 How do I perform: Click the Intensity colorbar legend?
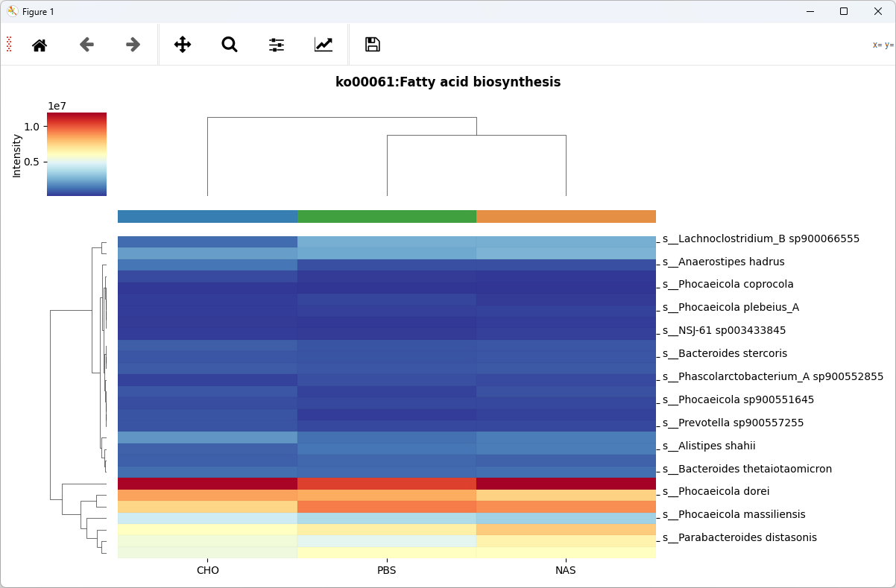[x=77, y=154]
